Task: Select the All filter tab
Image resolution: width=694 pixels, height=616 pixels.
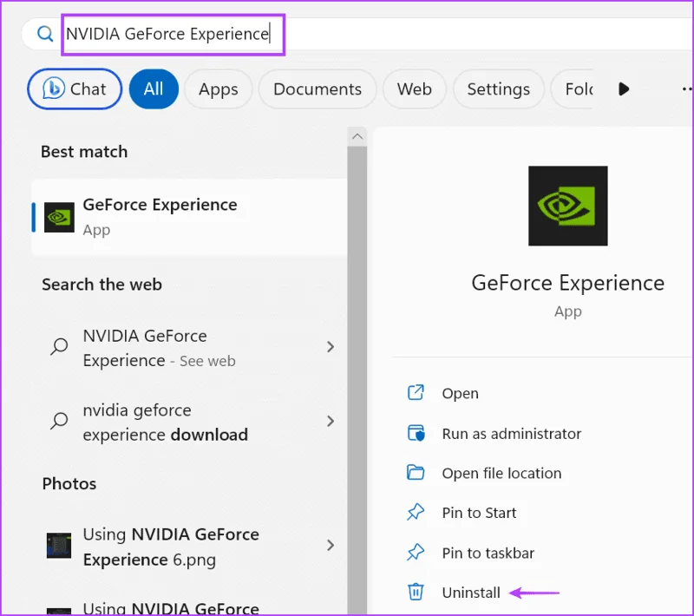Action: 154,89
